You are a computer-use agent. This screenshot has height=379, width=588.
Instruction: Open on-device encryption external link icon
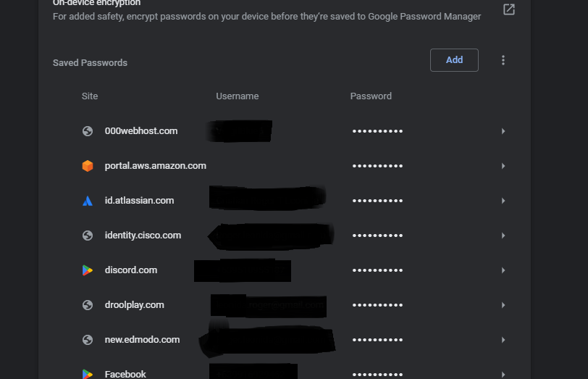click(509, 9)
